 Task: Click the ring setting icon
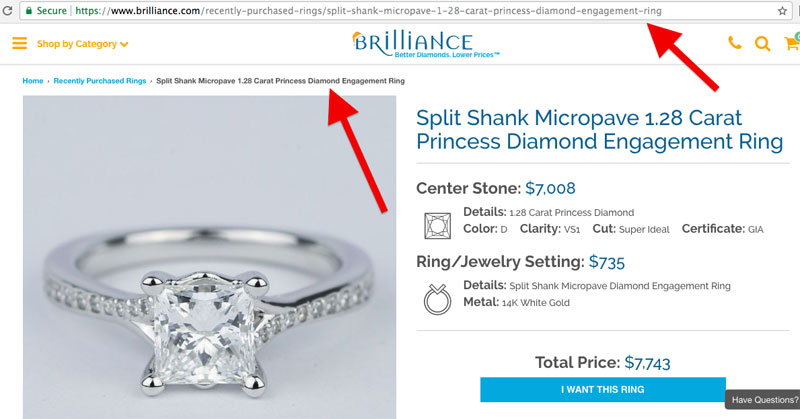click(437, 299)
